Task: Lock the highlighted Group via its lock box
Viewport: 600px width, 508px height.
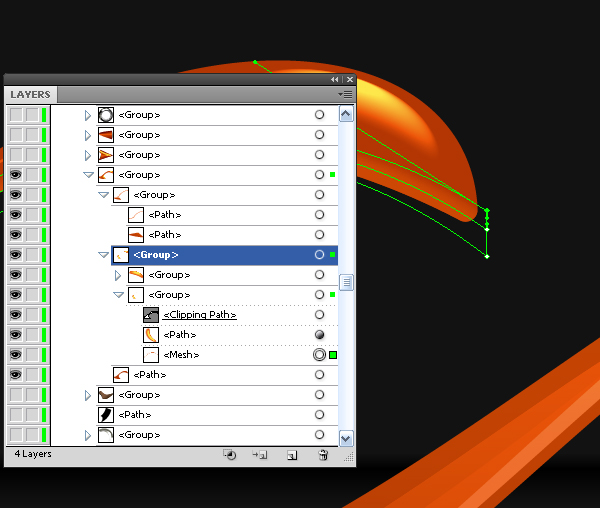Action: click(x=32, y=255)
